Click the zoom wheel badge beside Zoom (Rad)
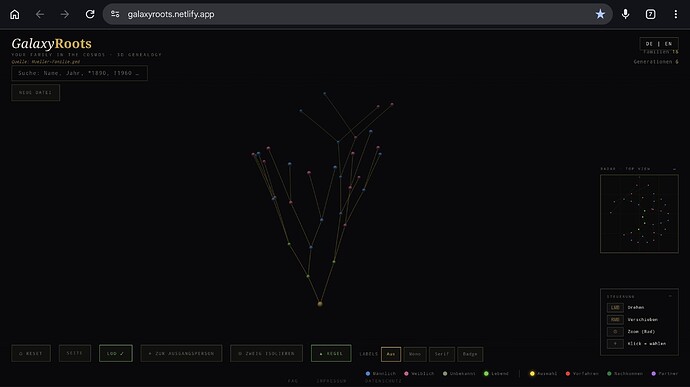This screenshot has width=690, height=387. (615, 332)
